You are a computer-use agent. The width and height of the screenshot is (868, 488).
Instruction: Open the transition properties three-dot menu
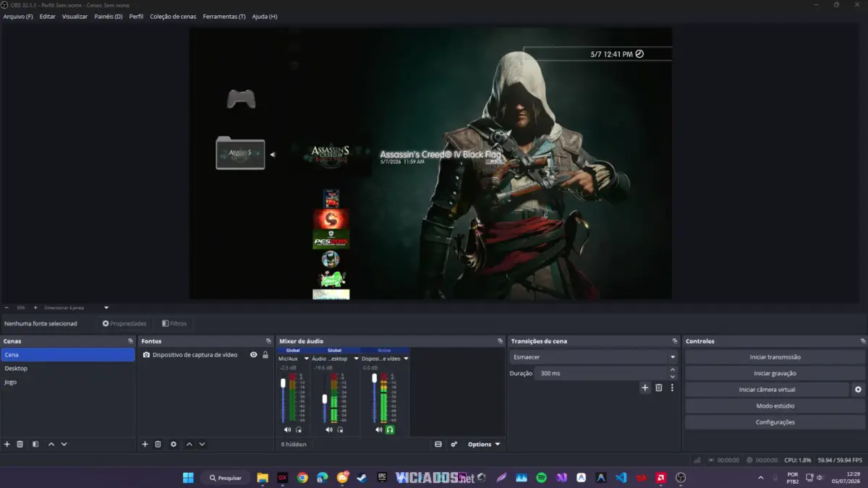coord(672,388)
